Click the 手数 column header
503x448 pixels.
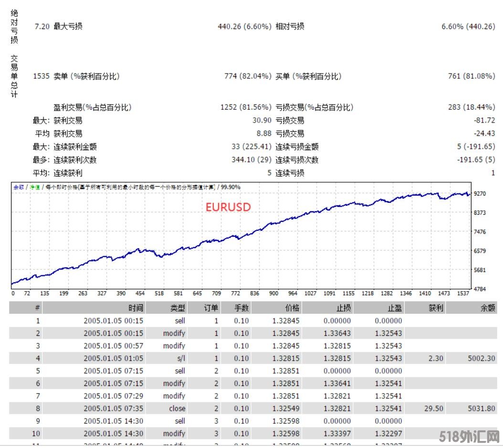(241, 308)
